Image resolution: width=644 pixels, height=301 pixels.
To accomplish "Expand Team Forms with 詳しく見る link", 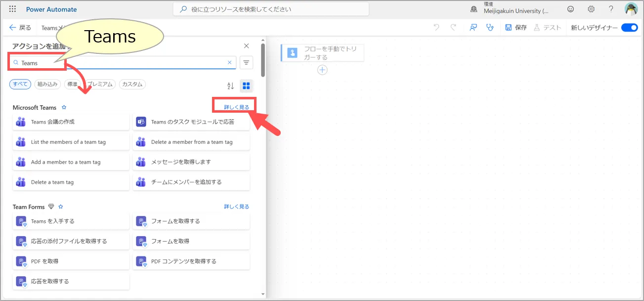I will pos(236,207).
